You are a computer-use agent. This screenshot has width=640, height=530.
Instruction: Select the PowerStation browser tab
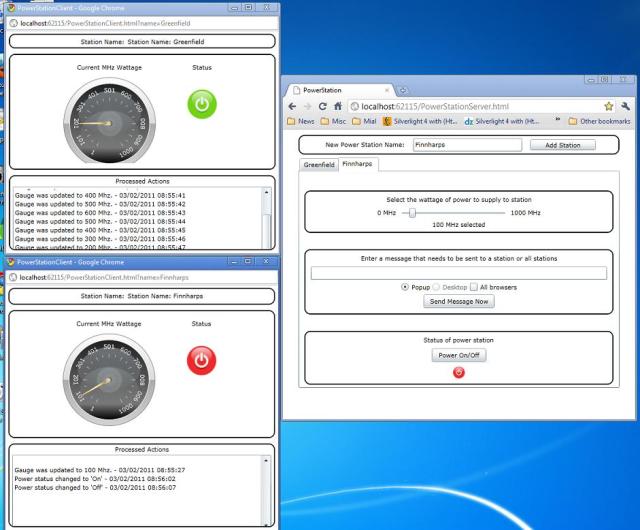(340, 90)
